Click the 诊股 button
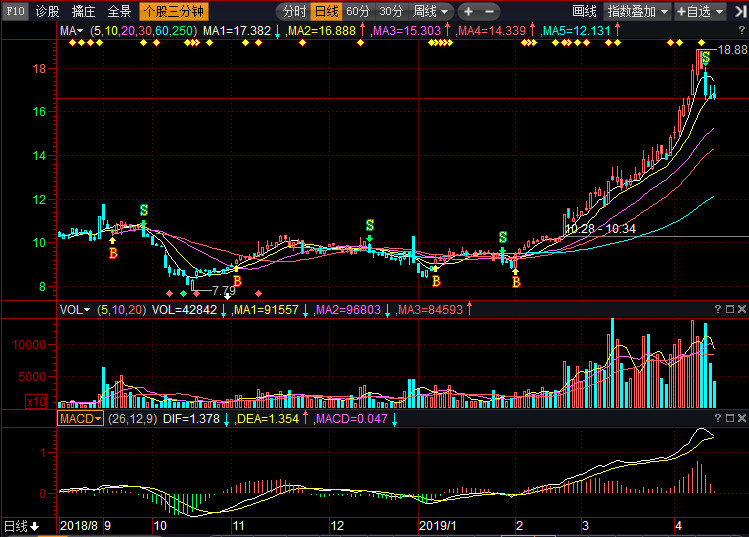 47,11
